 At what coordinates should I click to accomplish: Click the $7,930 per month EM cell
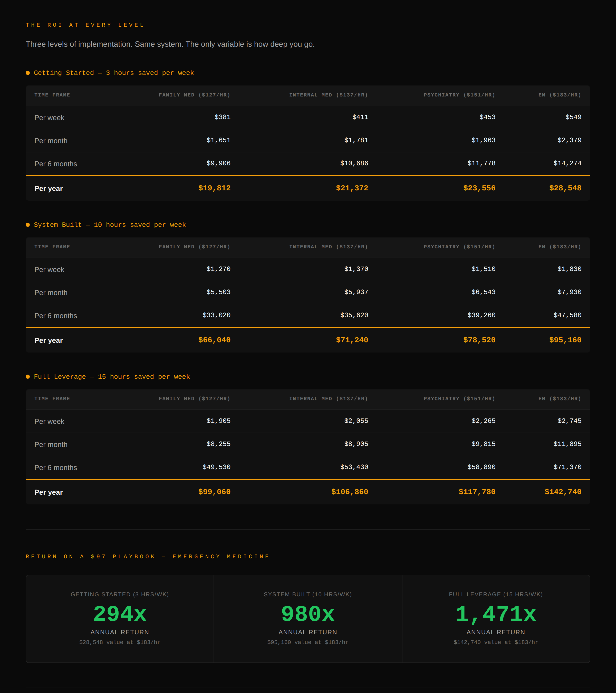coord(569,292)
